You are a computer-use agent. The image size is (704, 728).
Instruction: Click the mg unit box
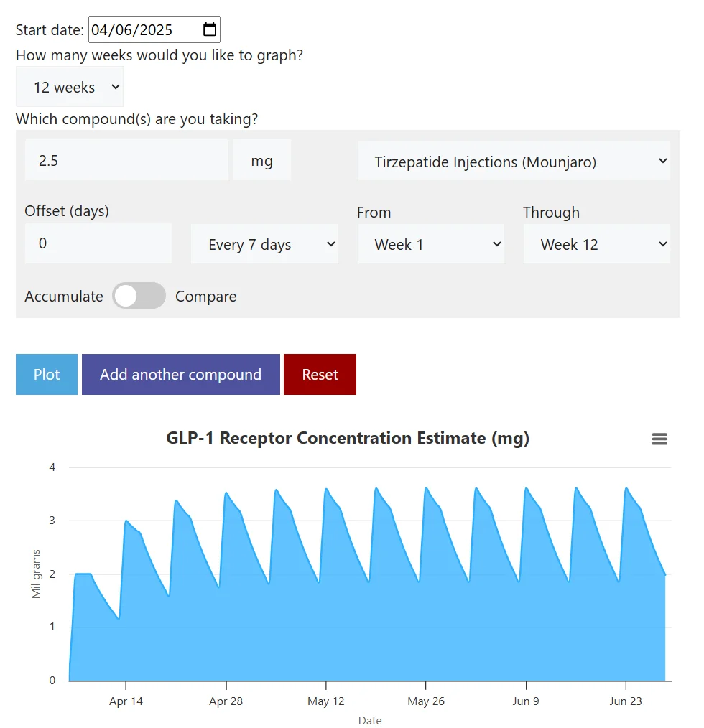point(261,159)
